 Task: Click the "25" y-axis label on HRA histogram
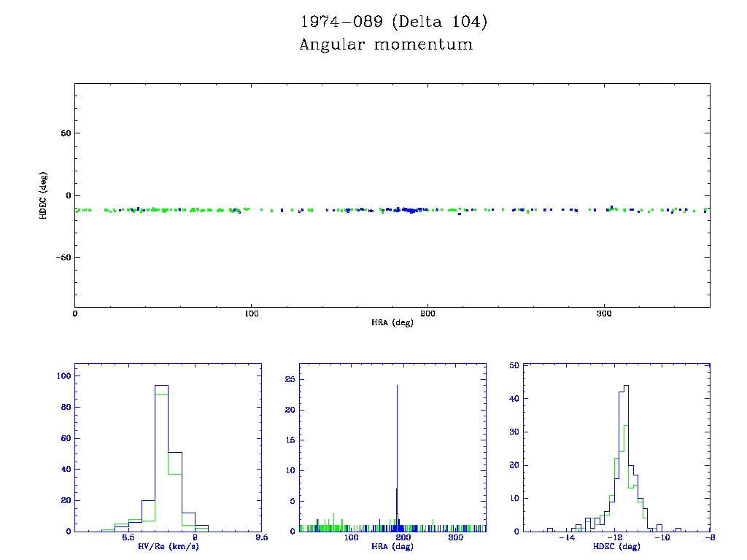[x=289, y=380]
